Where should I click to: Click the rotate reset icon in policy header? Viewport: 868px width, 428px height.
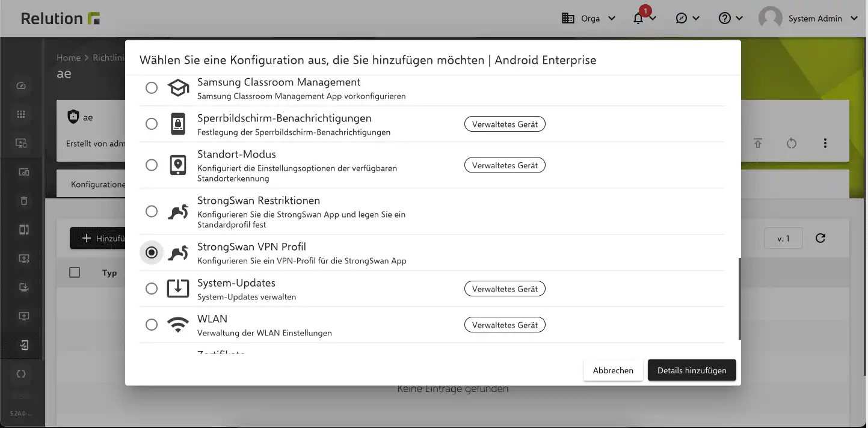click(x=792, y=143)
